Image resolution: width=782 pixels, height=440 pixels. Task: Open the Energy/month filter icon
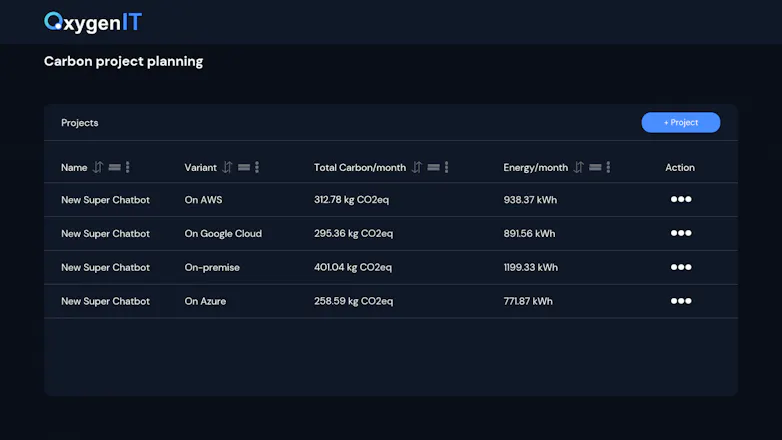click(x=594, y=167)
